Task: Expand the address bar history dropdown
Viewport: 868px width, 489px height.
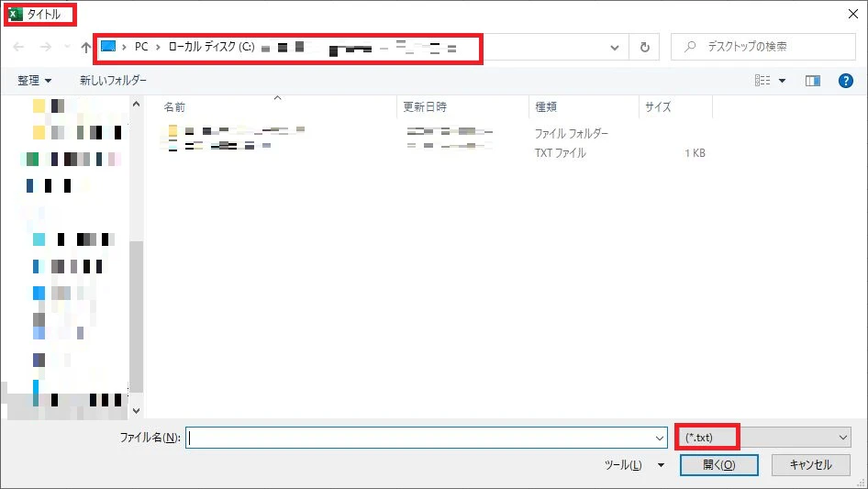Action: pos(615,48)
